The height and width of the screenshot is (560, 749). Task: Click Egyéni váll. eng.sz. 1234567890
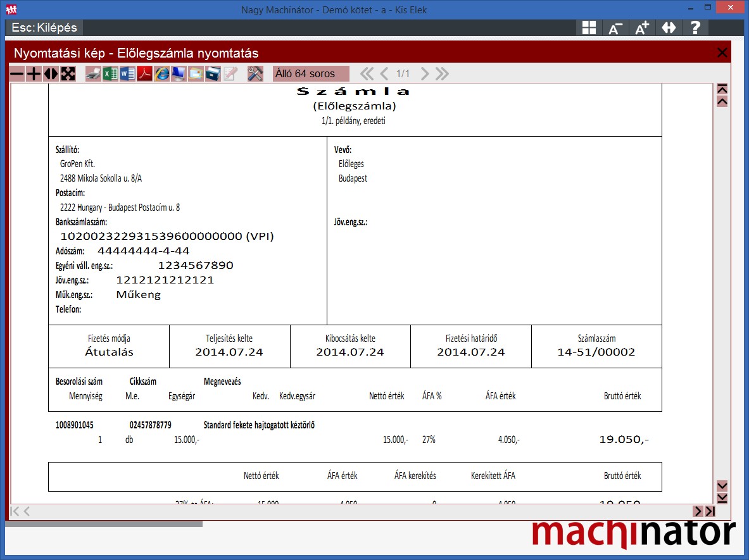(196, 265)
